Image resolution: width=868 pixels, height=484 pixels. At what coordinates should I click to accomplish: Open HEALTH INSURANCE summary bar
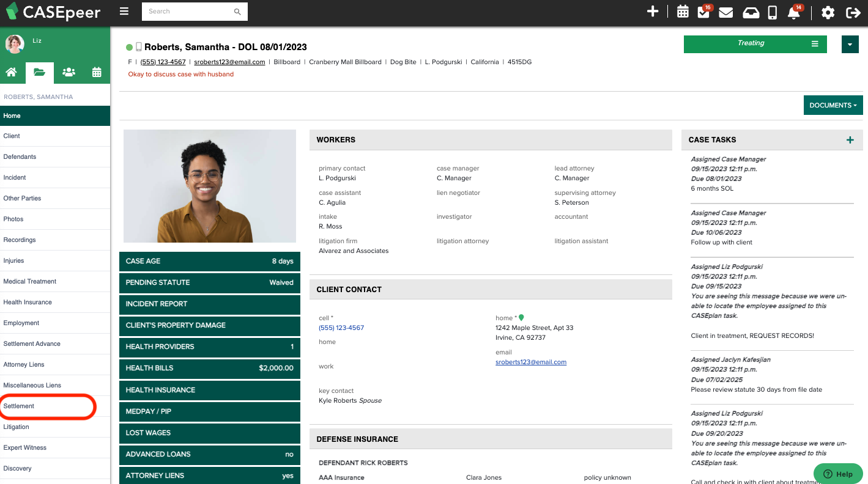tap(210, 390)
